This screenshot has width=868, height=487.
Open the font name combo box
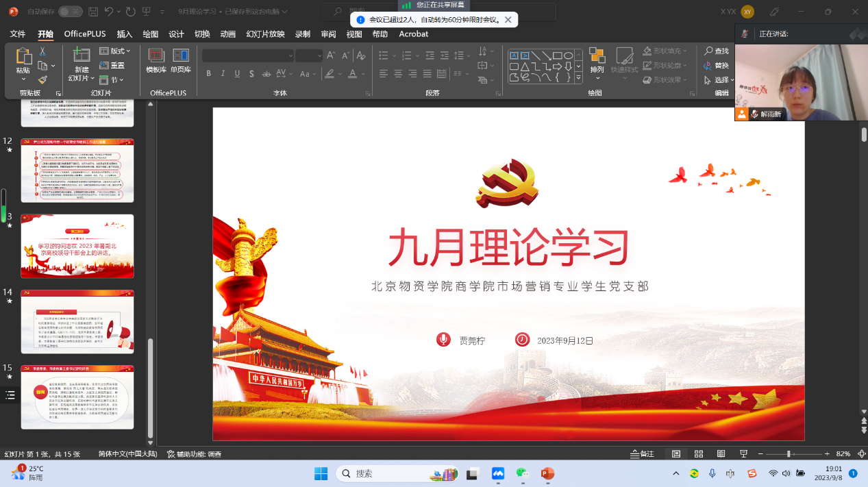click(x=248, y=55)
